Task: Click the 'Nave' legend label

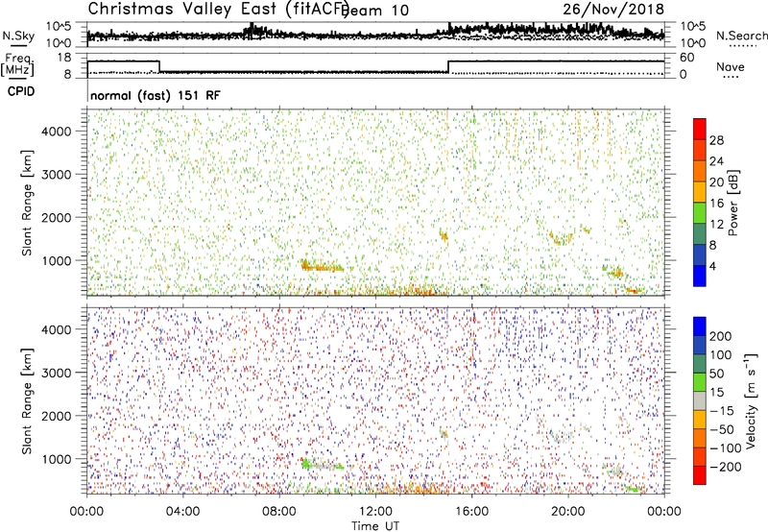Action: point(731,66)
